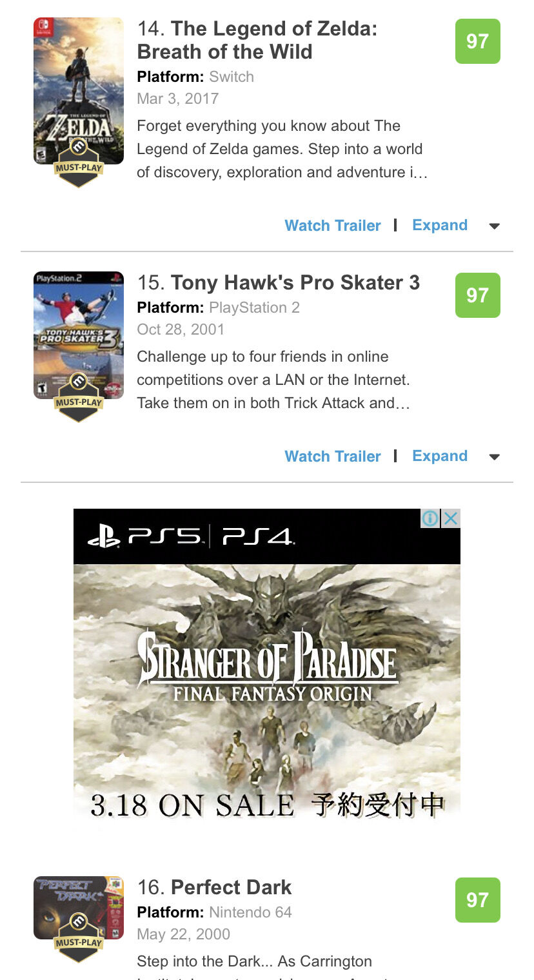Click Expand link under Tony Hawk's Pro Skater 3
Screen dimensions: 534x980
tap(440, 456)
